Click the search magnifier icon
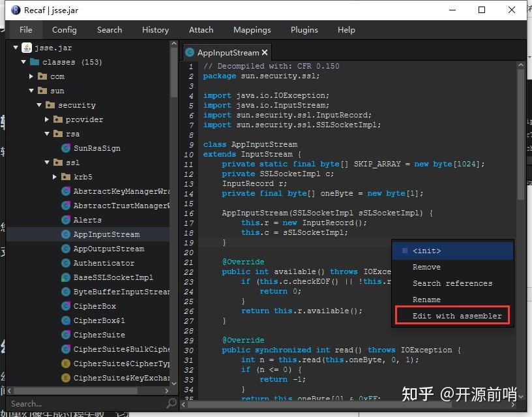Image resolution: width=532 pixels, height=417 pixels. pos(171,403)
